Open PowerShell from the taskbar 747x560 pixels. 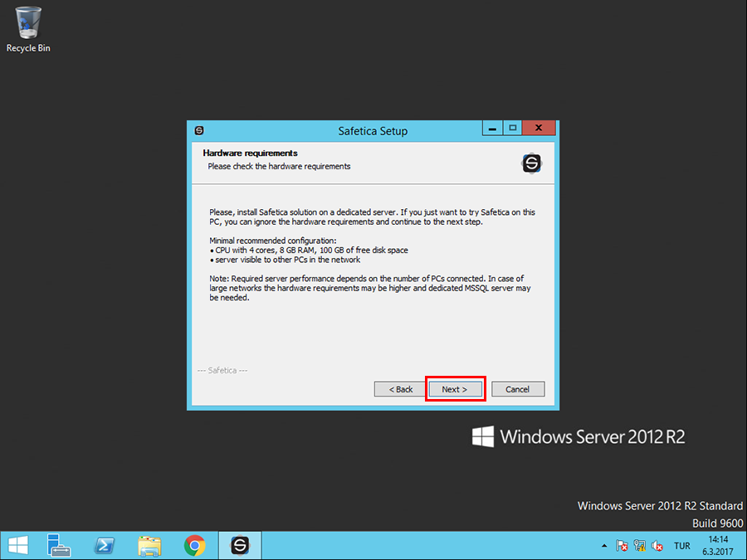105,546
